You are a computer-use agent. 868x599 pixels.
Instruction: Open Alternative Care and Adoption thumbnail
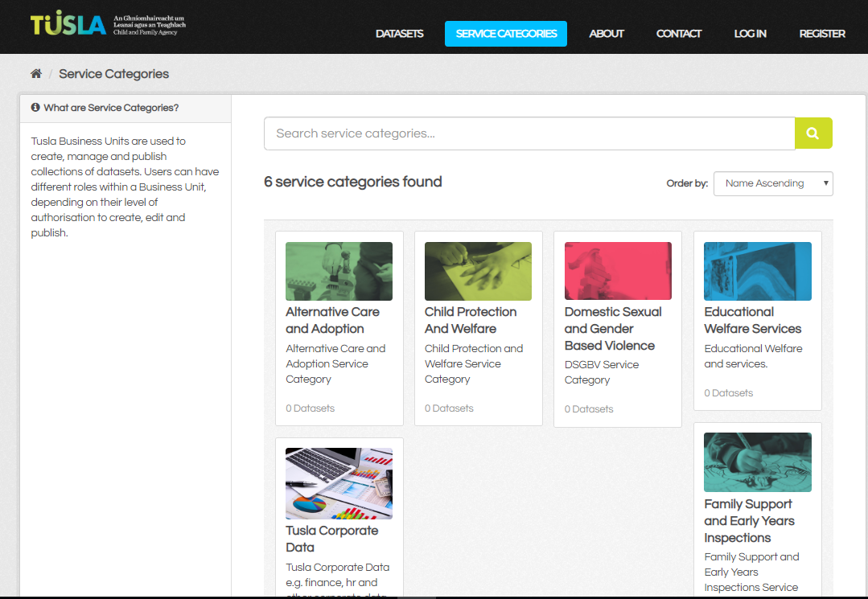tap(339, 271)
